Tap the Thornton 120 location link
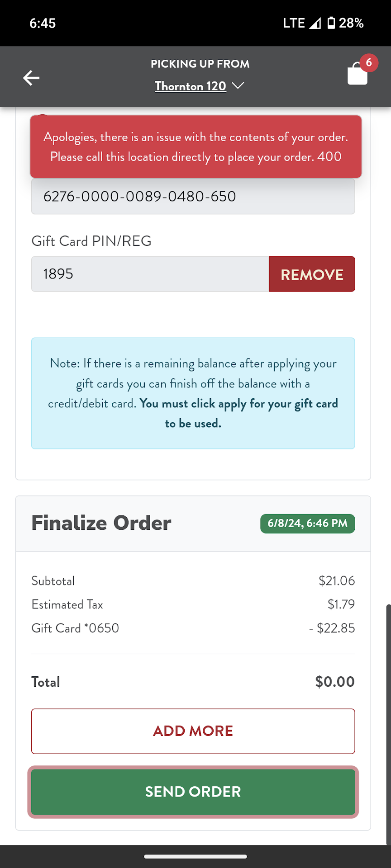 [191, 86]
